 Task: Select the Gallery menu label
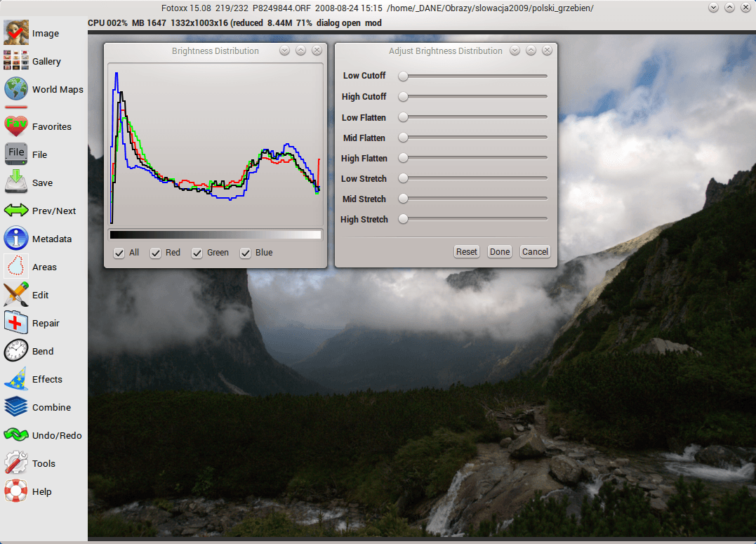click(47, 61)
